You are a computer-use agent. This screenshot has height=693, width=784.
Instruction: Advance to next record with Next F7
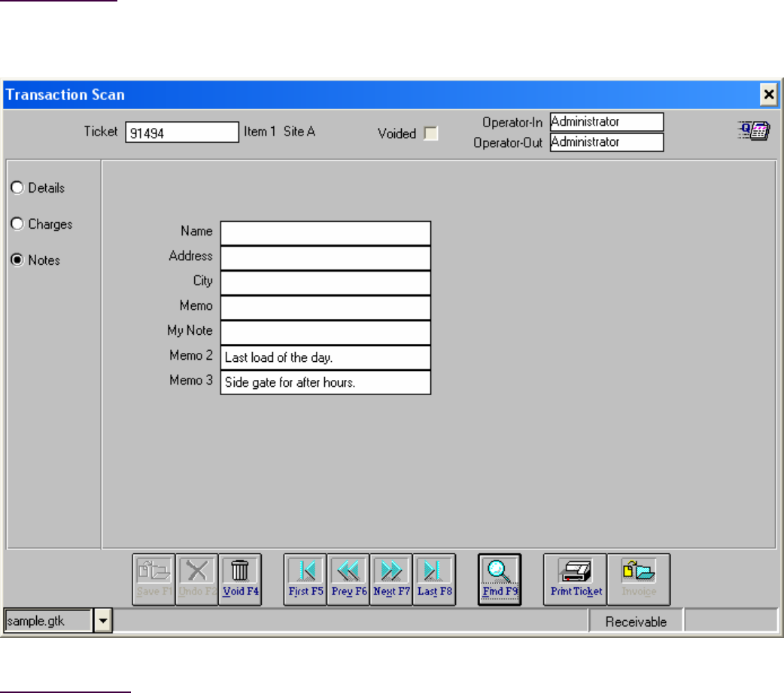click(x=391, y=579)
